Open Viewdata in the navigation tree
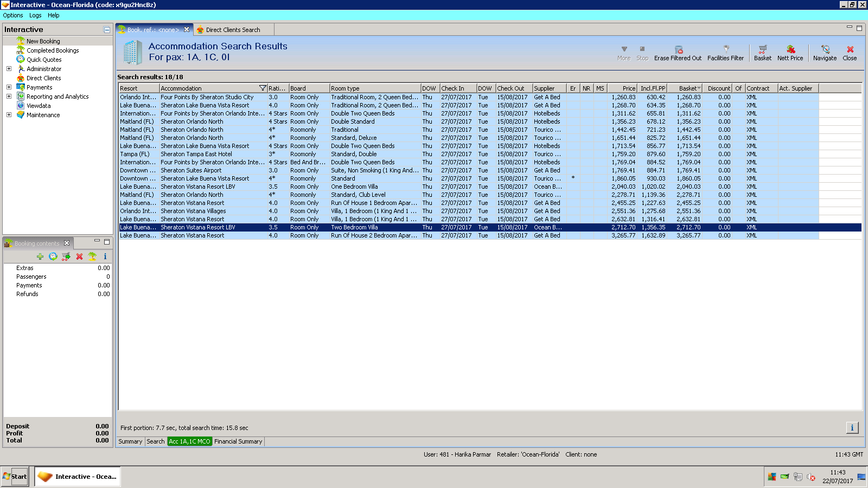Viewport: 868px width, 488px height. click(x=39, y=106)
